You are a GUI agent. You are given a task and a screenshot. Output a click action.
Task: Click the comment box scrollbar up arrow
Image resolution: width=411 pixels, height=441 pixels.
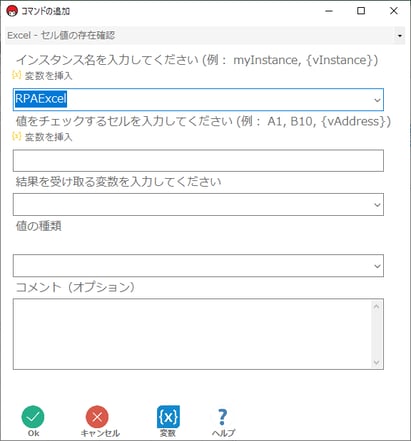pos(377,307)
